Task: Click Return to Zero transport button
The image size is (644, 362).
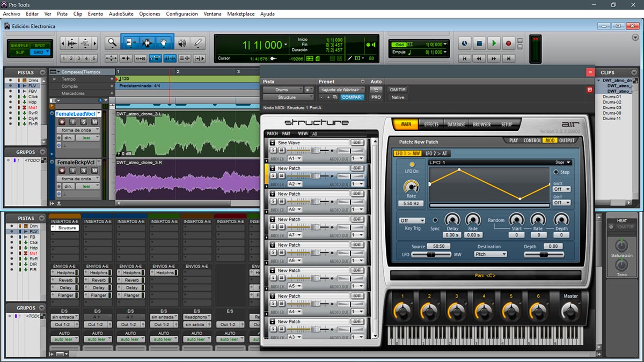Action: coord(465,58)
